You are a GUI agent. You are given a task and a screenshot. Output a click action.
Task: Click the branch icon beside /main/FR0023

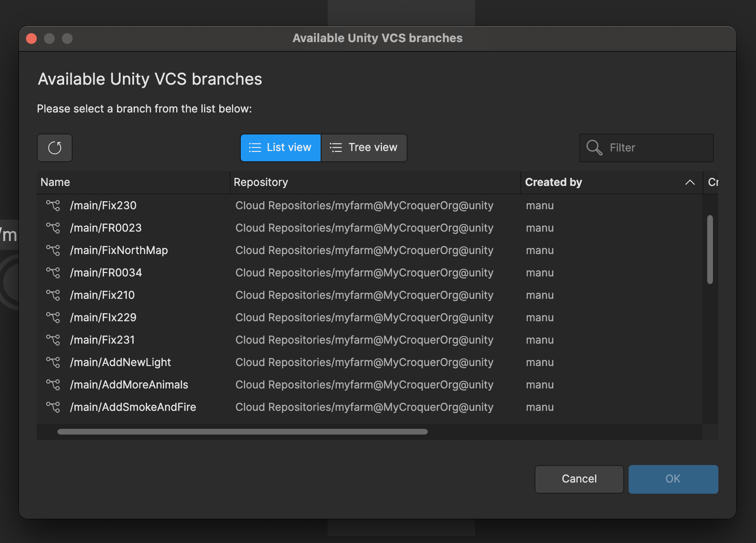53,228
